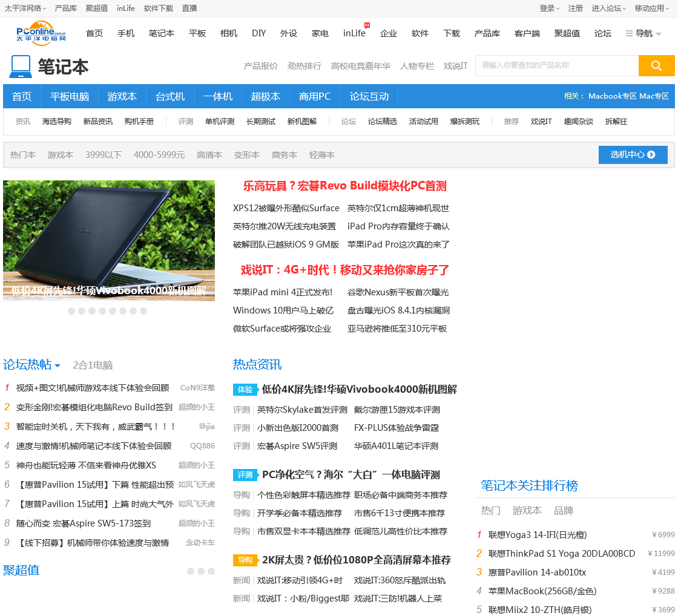
Task: Click the first pagination dot beside 聚超值
Action: click(x=191, y=571)
